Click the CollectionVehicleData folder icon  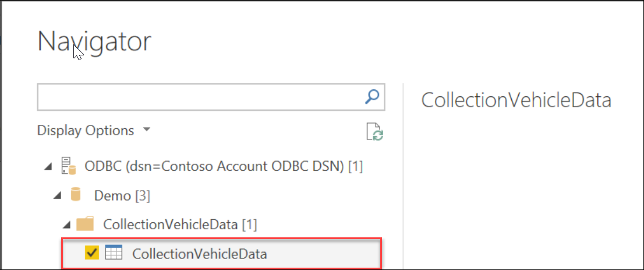click(x=85, y=224)
